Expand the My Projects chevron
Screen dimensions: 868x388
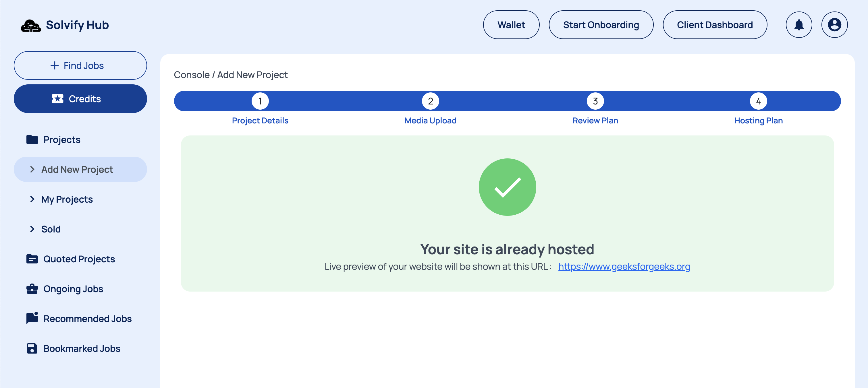tap(32, 199)
